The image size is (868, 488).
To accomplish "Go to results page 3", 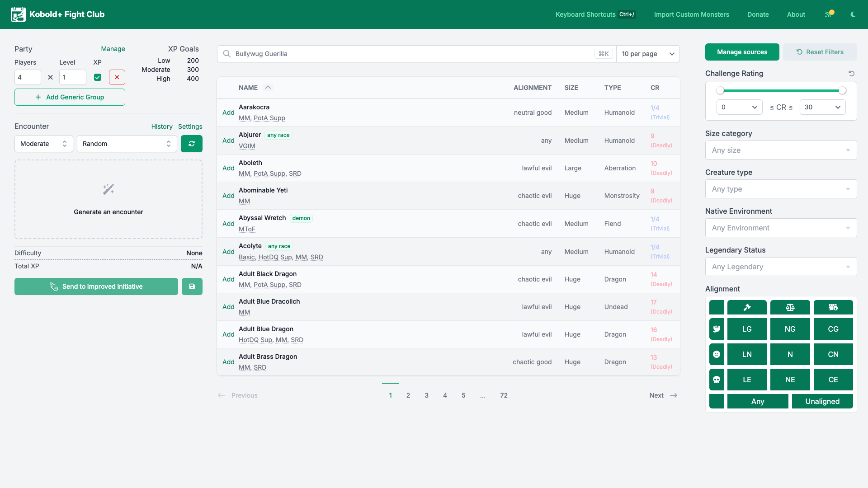I will (426, 395).
